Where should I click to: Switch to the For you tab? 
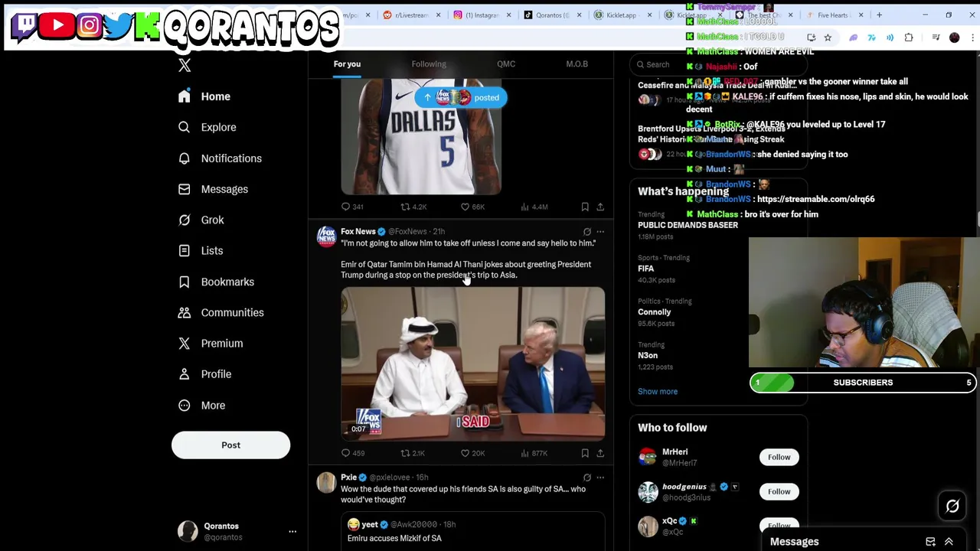pyautogui.click(x=347, y=64)
